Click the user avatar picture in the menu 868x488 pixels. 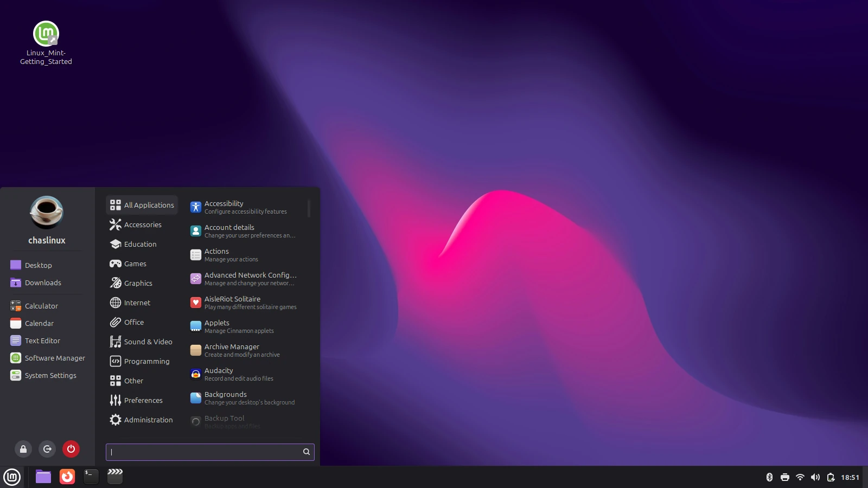pyautogui.click(x=46, y=211)
